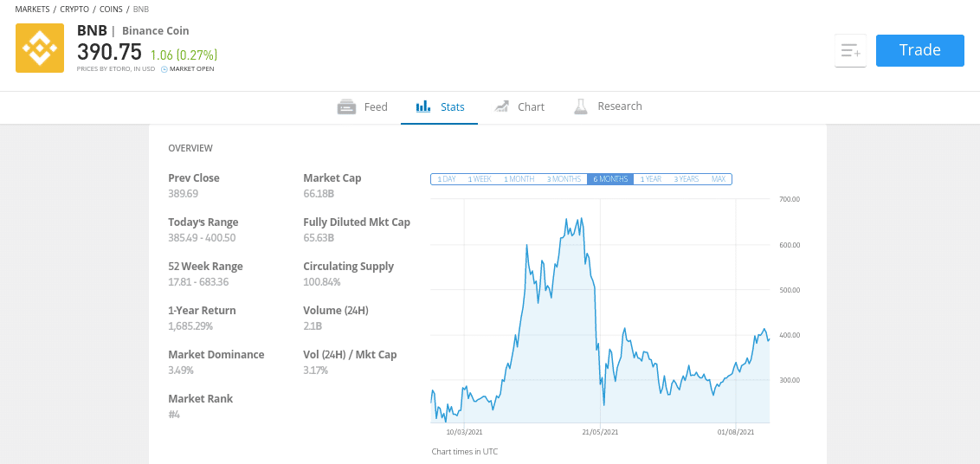This screenshot has height=464, width=980.
Task: Click the BNB ticker heading
Action: [x=92, y=30]
